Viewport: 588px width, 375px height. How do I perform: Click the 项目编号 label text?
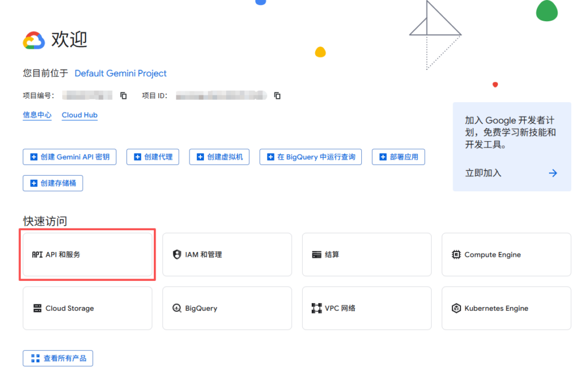click(38, 96)
